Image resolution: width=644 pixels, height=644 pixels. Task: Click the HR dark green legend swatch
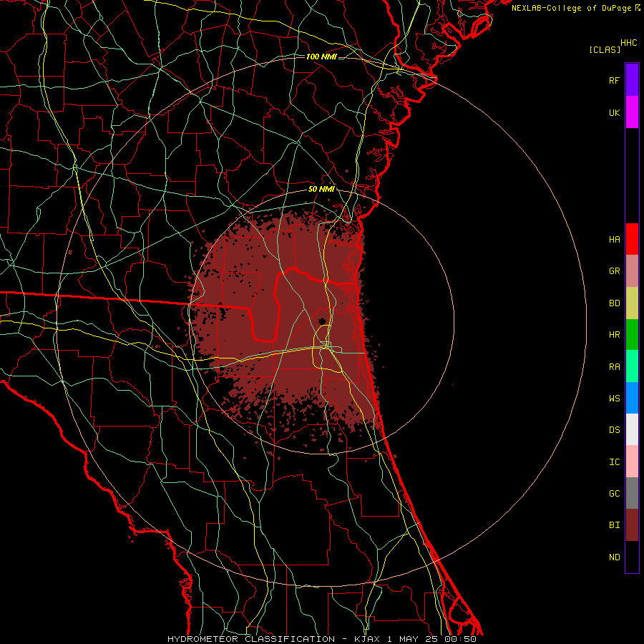[632, 335]
